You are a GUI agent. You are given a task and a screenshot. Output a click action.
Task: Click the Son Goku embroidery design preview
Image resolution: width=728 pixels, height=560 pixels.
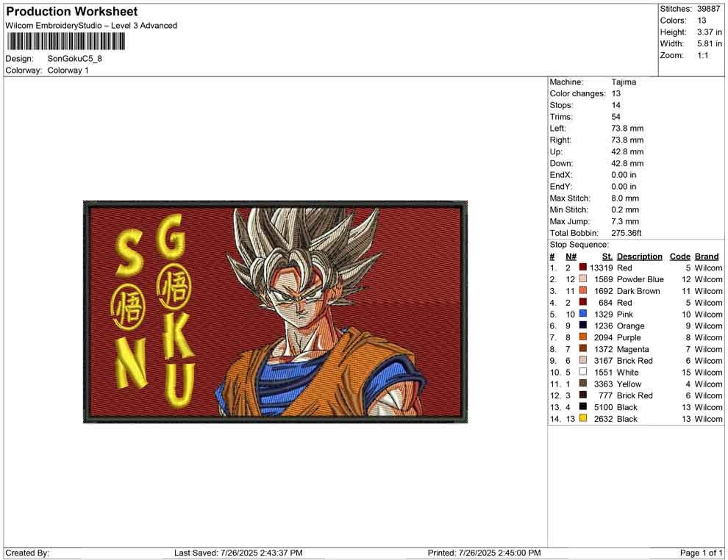(275, 312)
